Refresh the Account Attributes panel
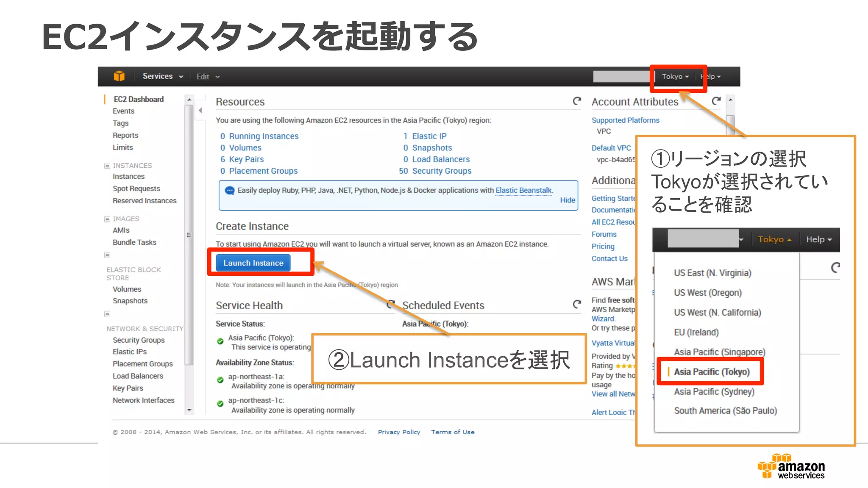 click(716, 101)
